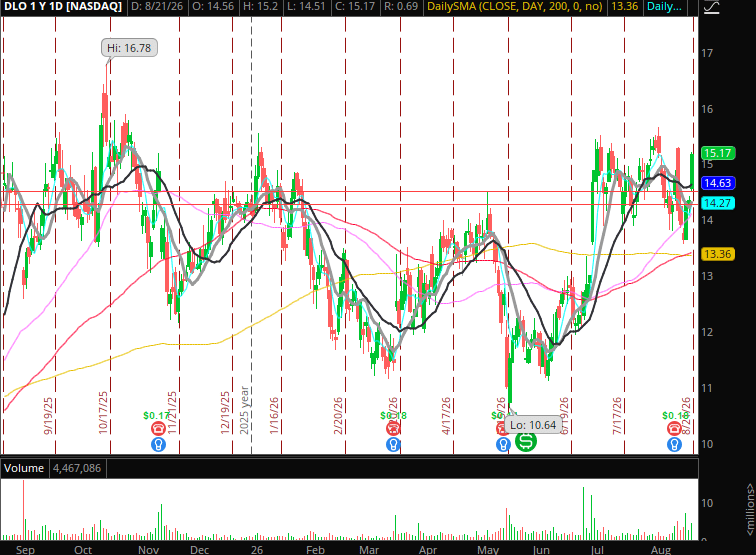
Task: Click the 12/19/25 expiration date marker
Action: (x=225, y=413)
